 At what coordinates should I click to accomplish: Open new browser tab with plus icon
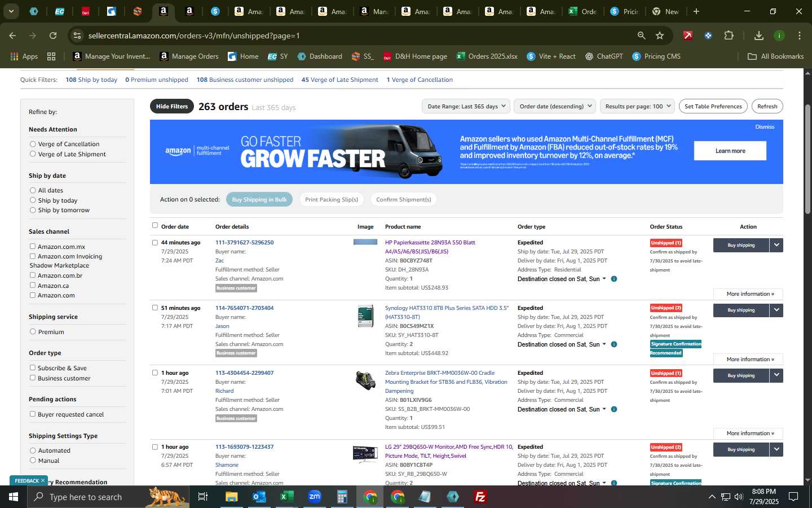point(696,11)
